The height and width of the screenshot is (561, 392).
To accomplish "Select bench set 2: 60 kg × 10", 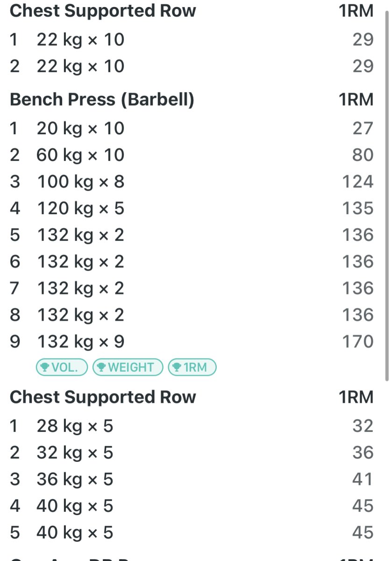I will (x=80, y=155).
